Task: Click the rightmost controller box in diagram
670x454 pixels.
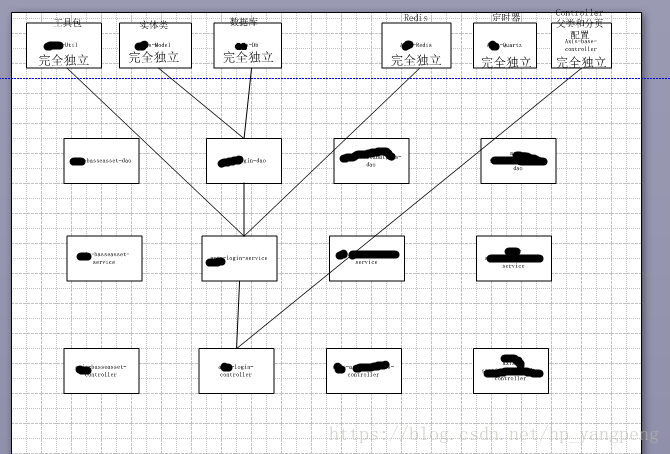Action: pos(510,370)
